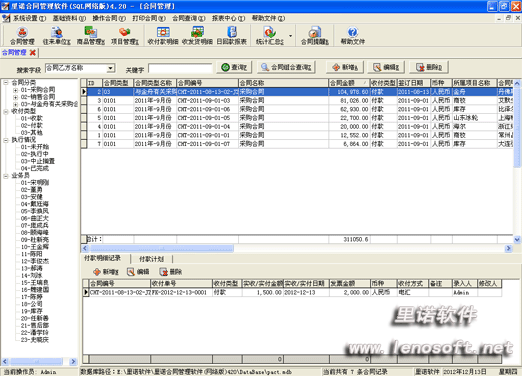This screenshot has width=522, height=376.
Task: Collapse the 业务员 tree group
Action: coord(6,176)
